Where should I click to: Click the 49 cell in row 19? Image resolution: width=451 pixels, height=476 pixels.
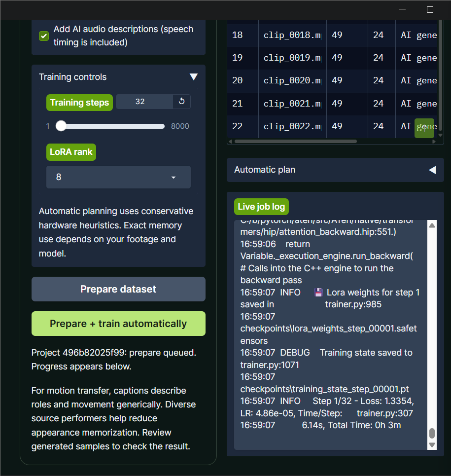(x=347, y=58)
